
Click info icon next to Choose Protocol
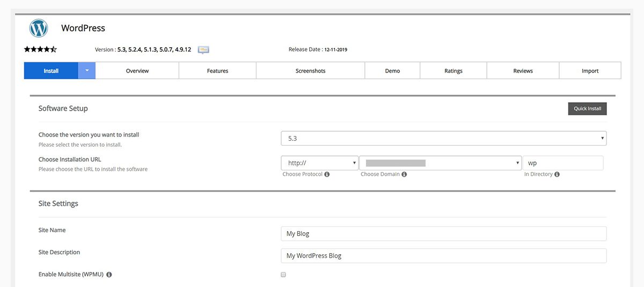[327, 175]
